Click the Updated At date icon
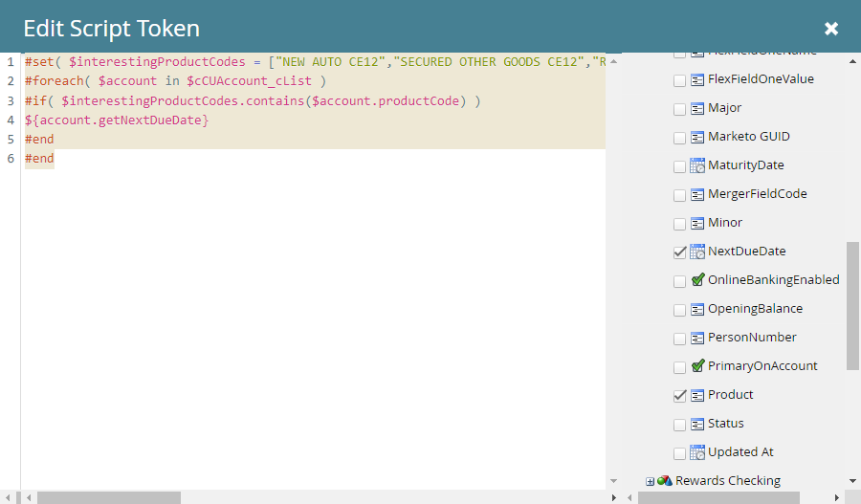 pos(697,452)
